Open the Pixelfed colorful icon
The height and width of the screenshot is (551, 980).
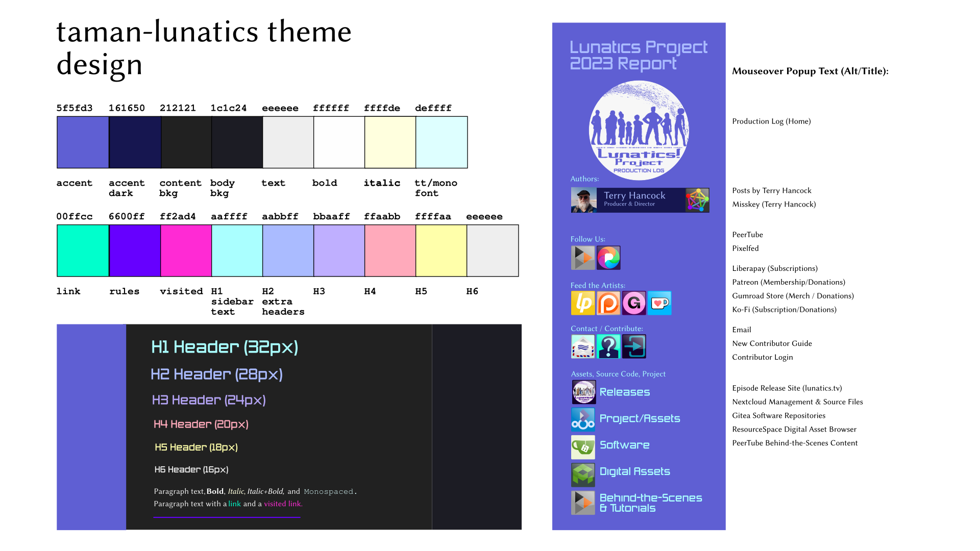click(608, 258)
